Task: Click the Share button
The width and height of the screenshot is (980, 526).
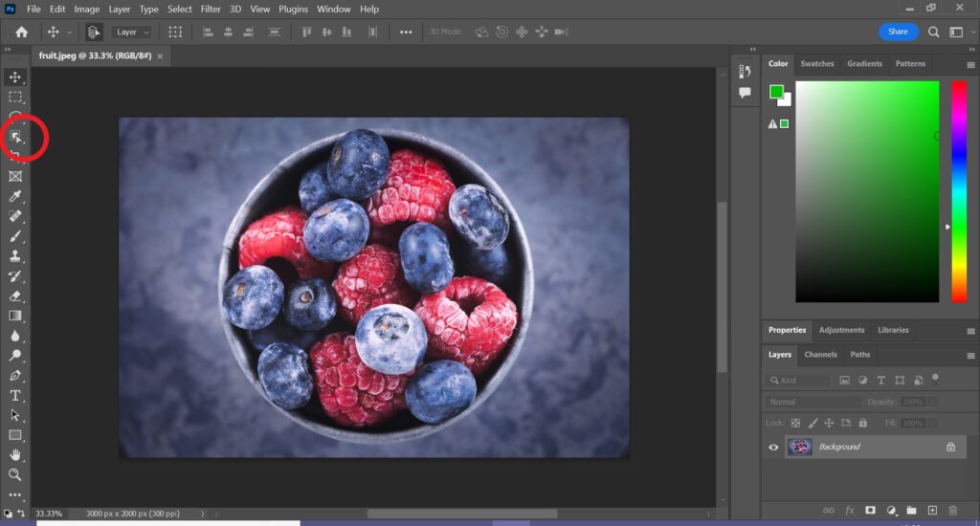Action: 898,32
